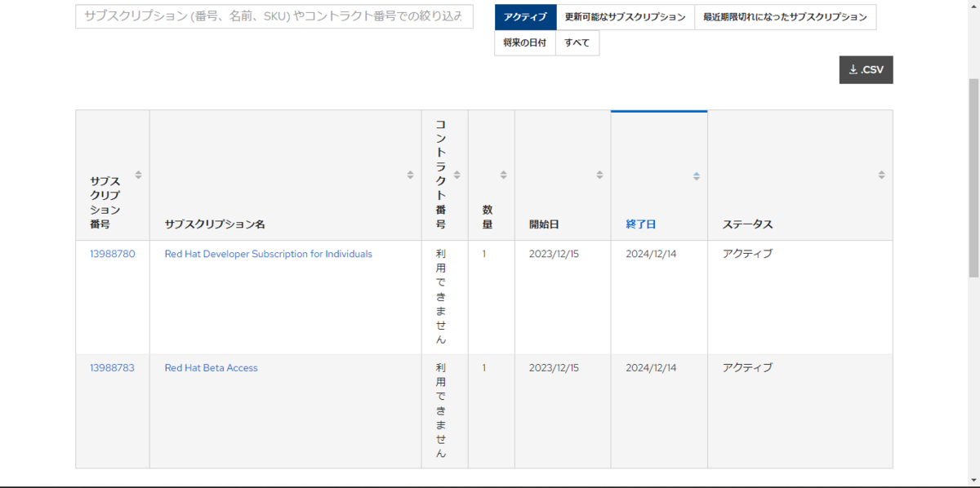Download subscriptions as .CSV
The image size is (980, 488).
866,70
